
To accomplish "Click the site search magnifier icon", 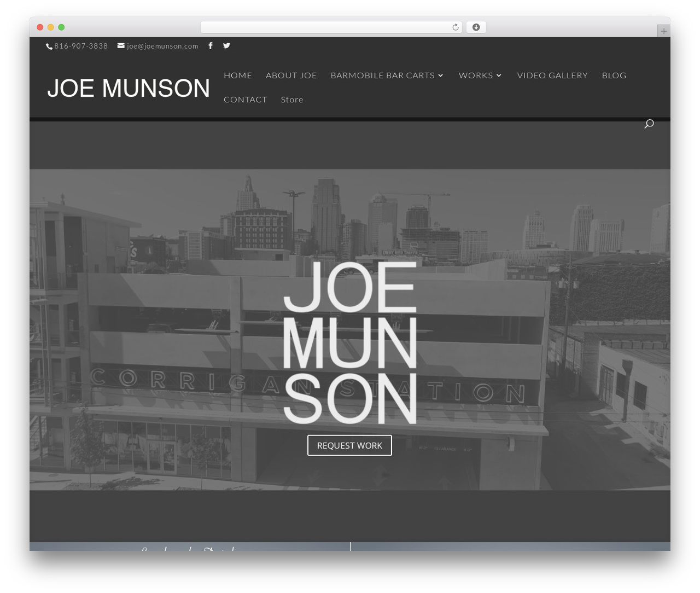I will [x=649, y=124].
